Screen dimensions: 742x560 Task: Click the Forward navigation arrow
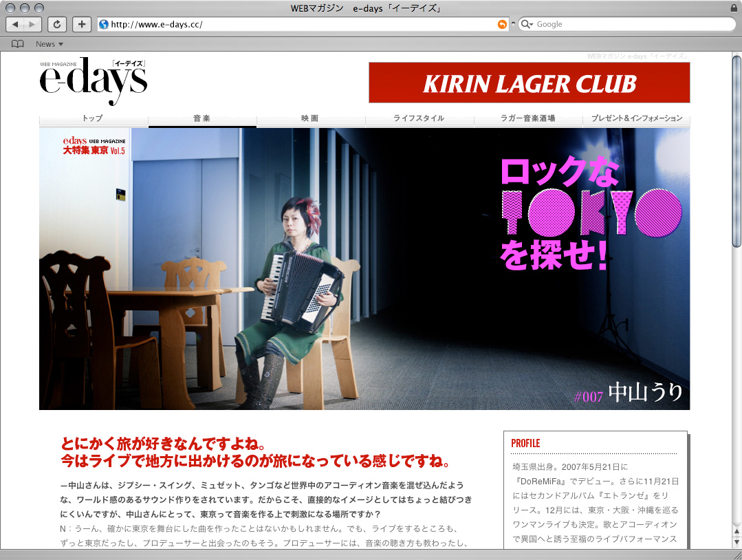point(32,24)
